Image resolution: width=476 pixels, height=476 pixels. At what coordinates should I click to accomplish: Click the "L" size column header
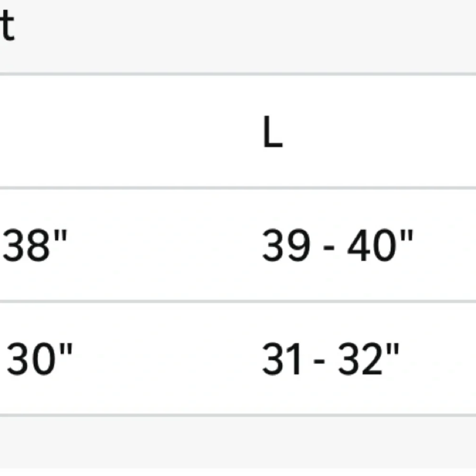pos(273,134)
